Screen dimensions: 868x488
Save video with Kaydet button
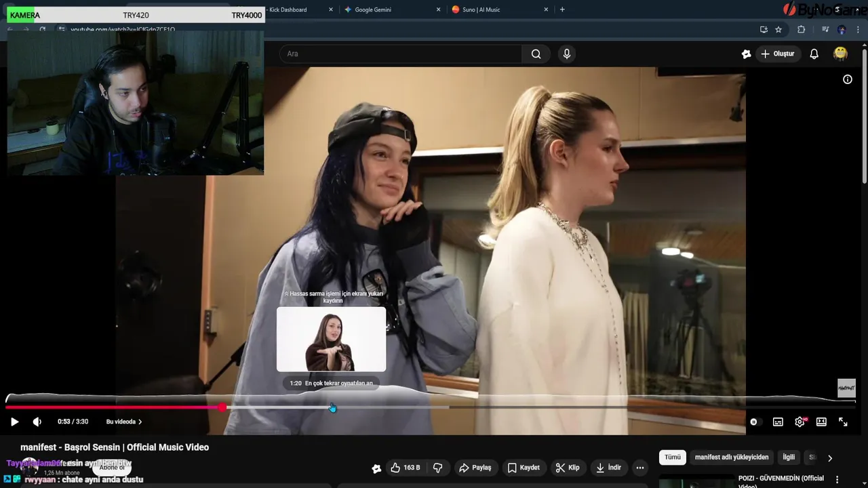point(524,468)
